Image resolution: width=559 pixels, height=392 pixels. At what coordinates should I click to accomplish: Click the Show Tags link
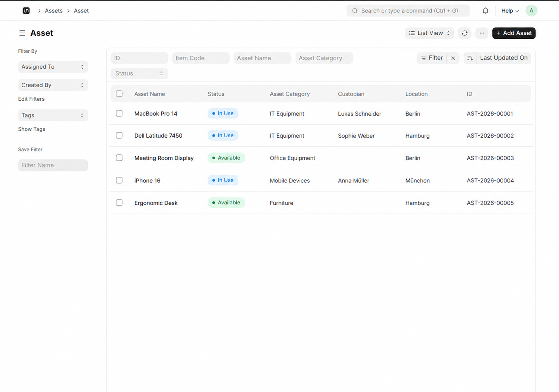click(x=32, y=129)
